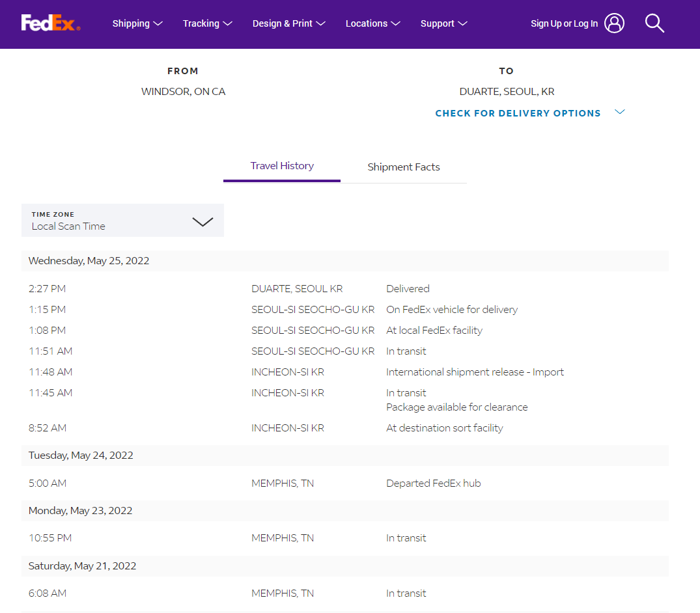700x613 pixels.
Task: Click the 1:15 PM scan time
Action: point(48,310)
